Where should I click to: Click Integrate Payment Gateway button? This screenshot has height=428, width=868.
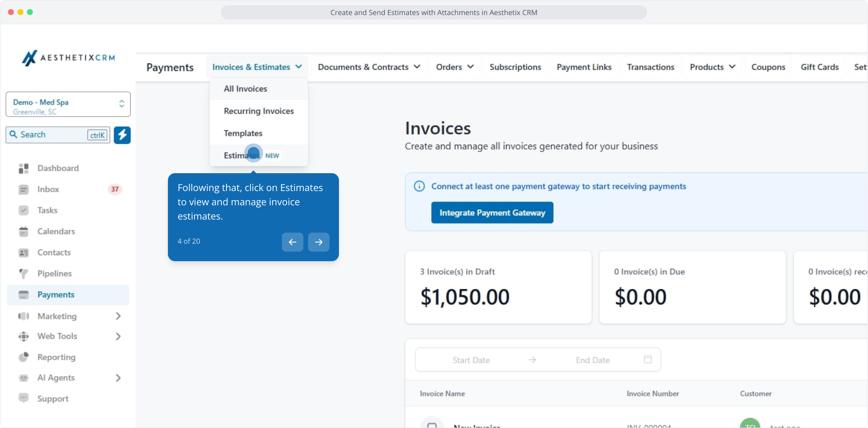pos(492,213)
